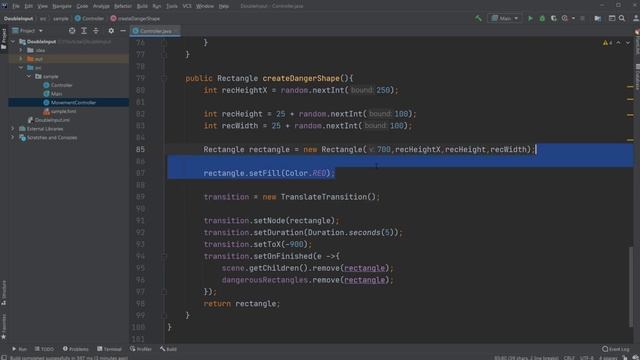640x360 pixels.
Task: Click the warnings indicator at editor top right
Action: tap(607, 42)
